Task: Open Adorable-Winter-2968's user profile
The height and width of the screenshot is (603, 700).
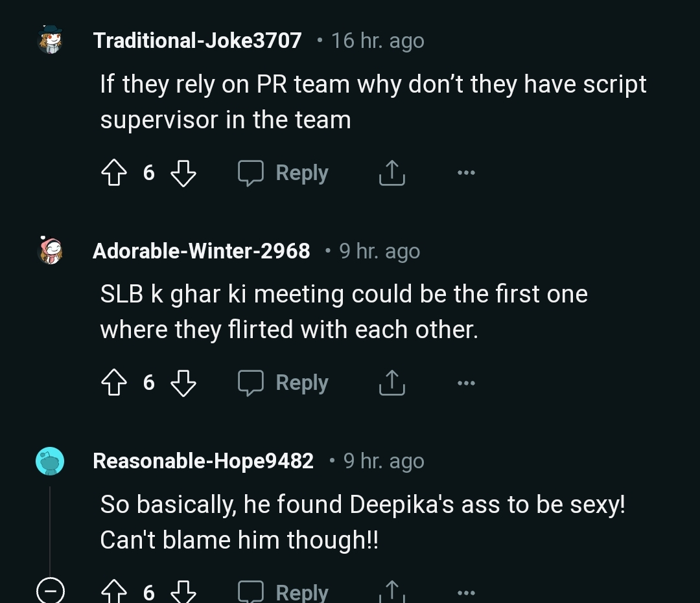Action: point(201,251)
